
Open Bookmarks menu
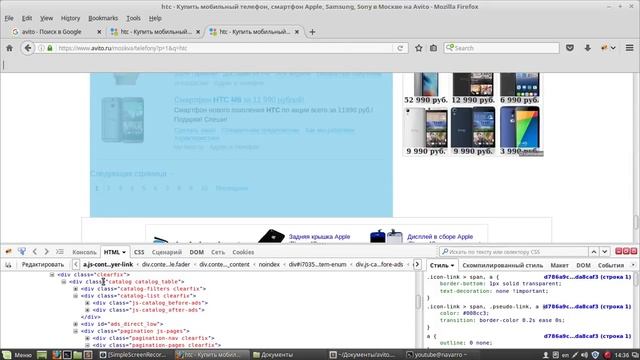(103, 18)
